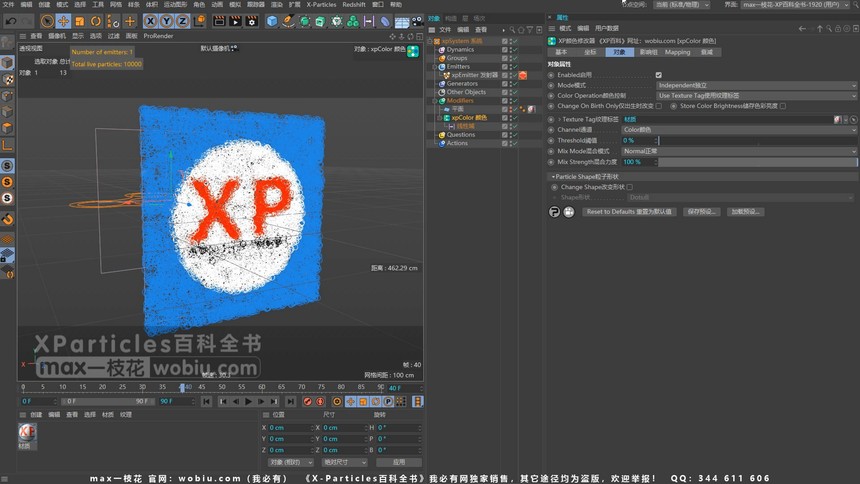Expand the Texture Tag row arrow
This screenshot has width=860, height=484.
[x=559, y=120]
